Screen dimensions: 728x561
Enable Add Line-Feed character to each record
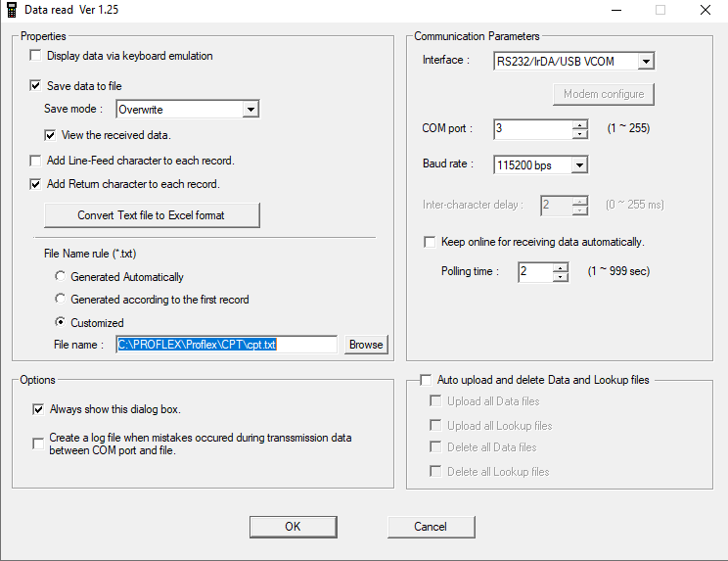pos(36,161)
